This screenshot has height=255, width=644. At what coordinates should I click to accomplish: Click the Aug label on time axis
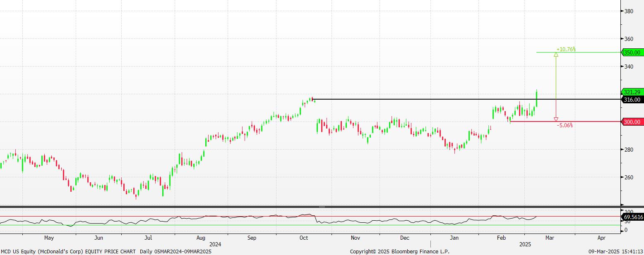[201, 238]
